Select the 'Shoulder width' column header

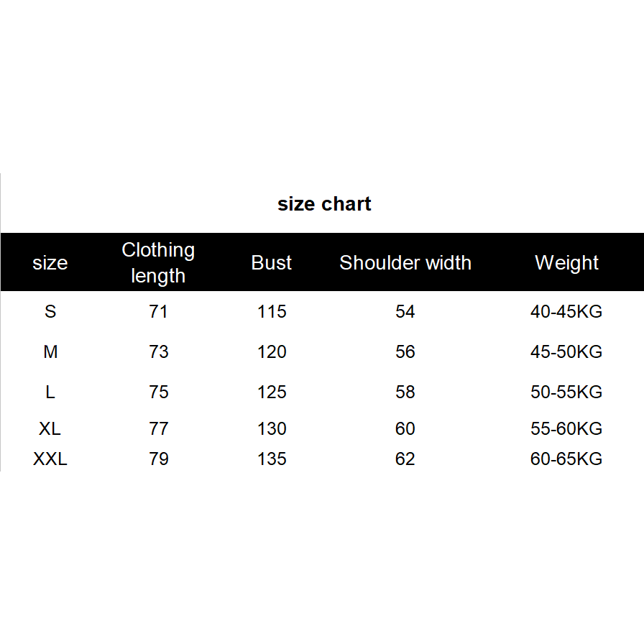405,263
